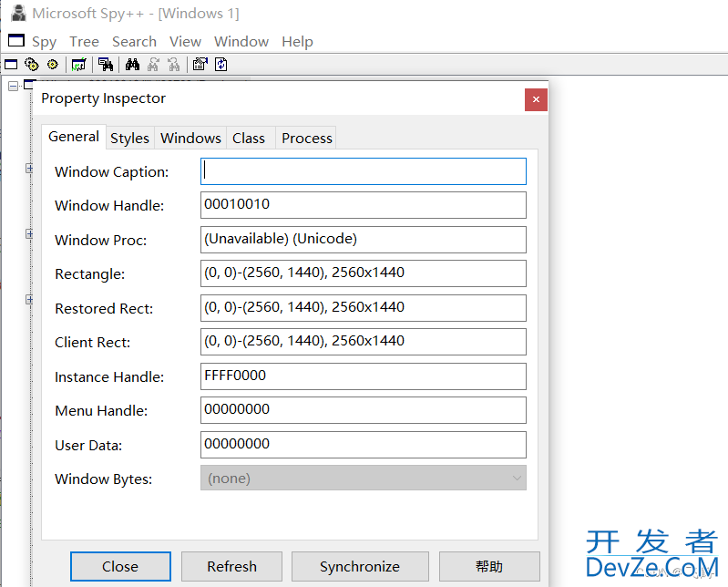
Task: Click the 'User Data:' label
Action: 88,445
